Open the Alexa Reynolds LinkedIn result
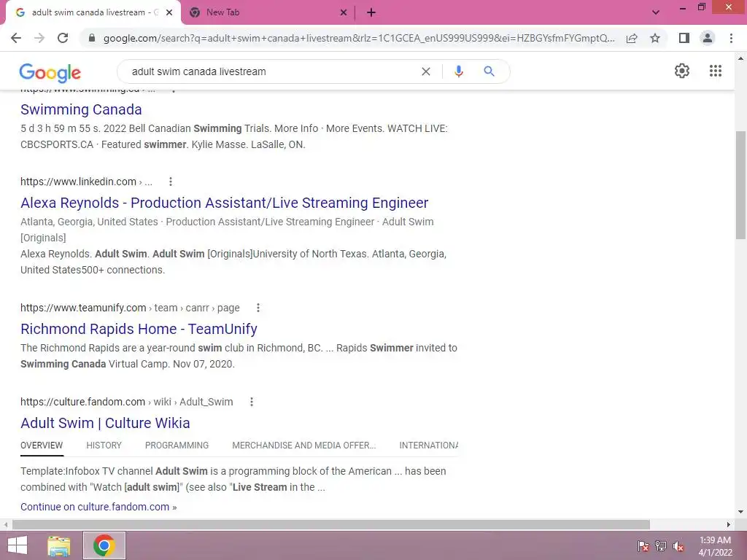The image size is (747, 560). [225, 203]
